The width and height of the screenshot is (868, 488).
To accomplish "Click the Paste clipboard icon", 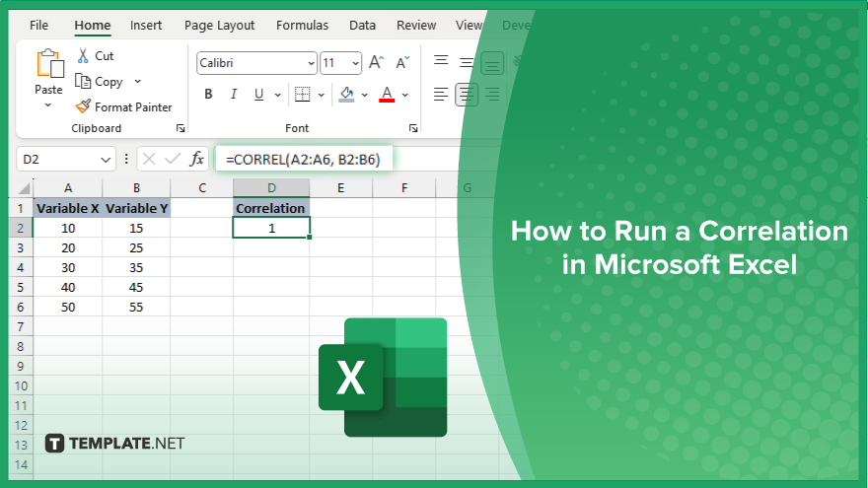I will [x=50, y=63].
